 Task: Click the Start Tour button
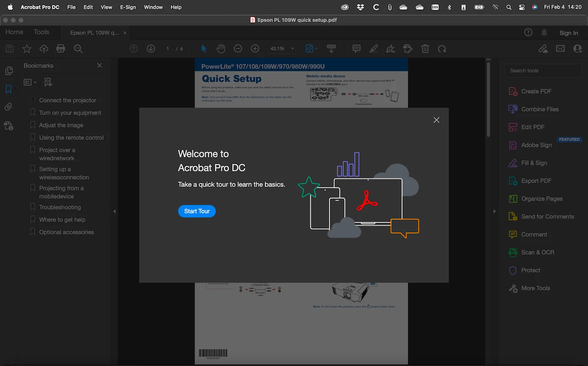tap(197, 211)
